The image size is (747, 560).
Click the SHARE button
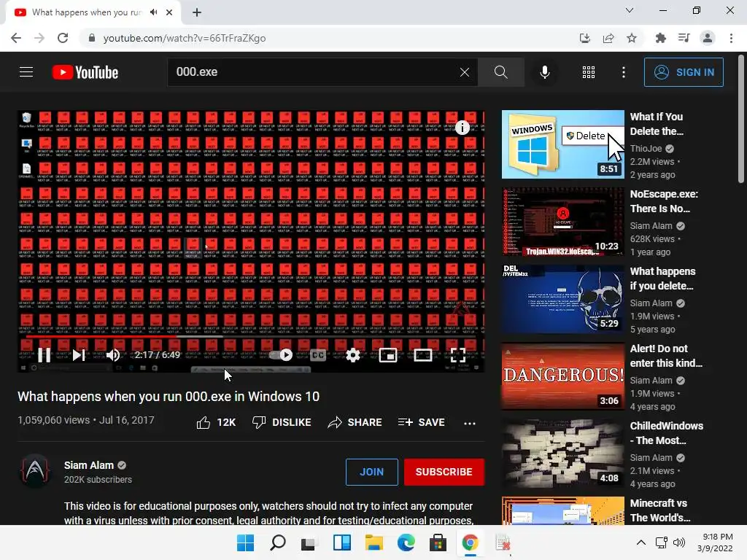point(355,422)
